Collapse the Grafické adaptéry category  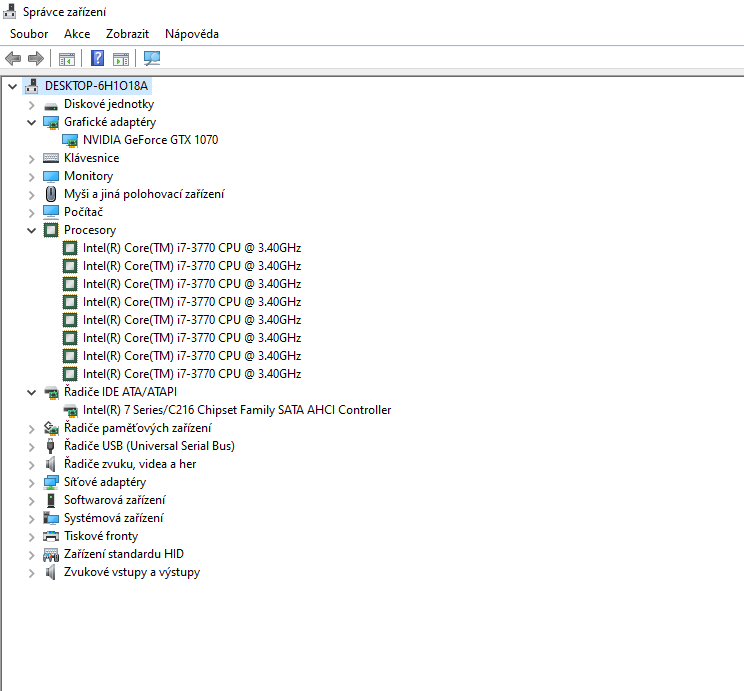(31, 122)
